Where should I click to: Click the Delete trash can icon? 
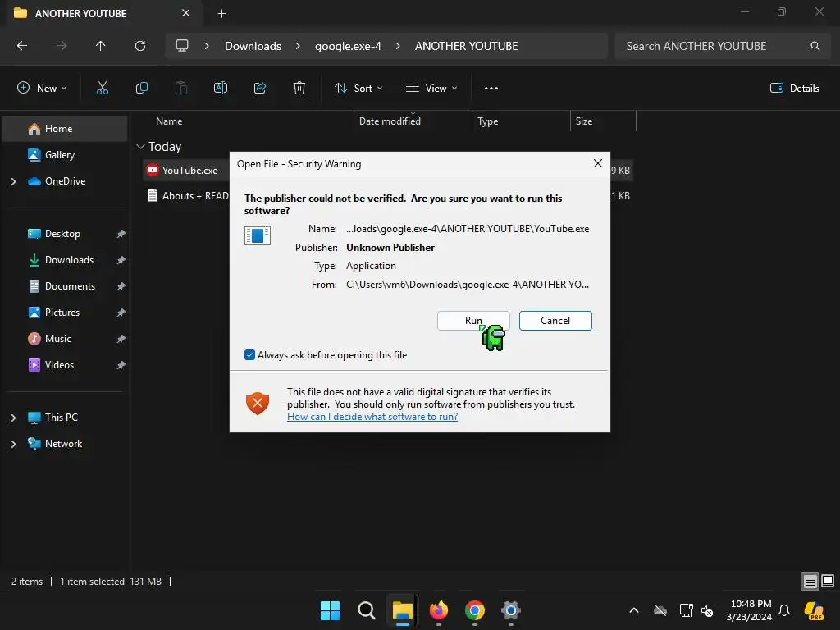coord(299,89)
